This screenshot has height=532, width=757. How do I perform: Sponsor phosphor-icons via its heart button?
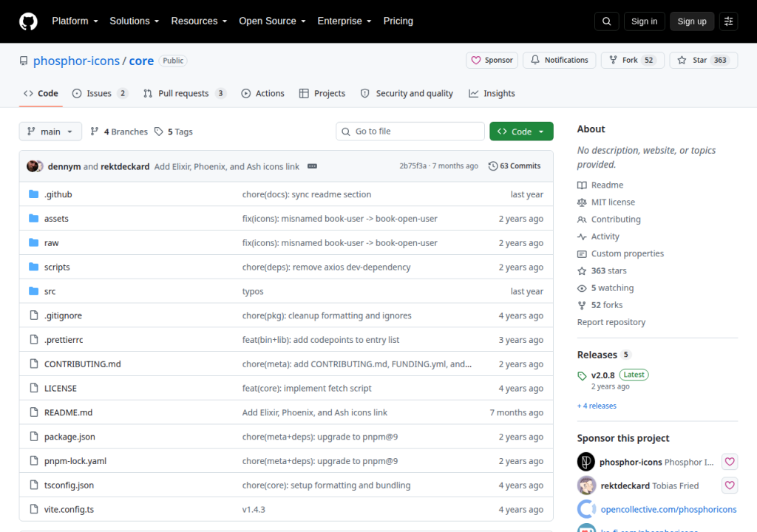pos(730,462)
